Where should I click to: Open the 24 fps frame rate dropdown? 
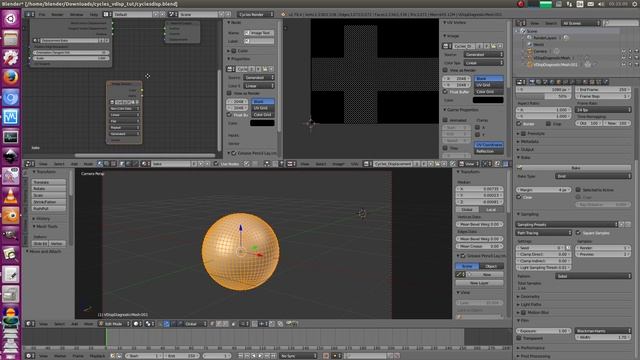point(603,109)
